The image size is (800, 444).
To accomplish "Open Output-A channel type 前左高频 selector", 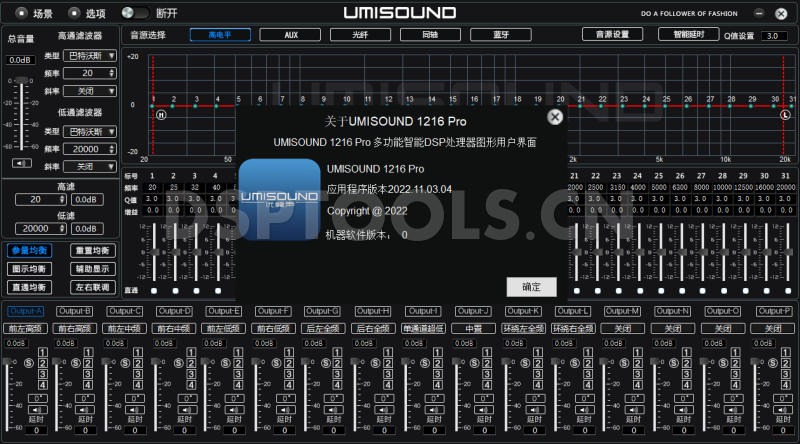I will (25, 329).
